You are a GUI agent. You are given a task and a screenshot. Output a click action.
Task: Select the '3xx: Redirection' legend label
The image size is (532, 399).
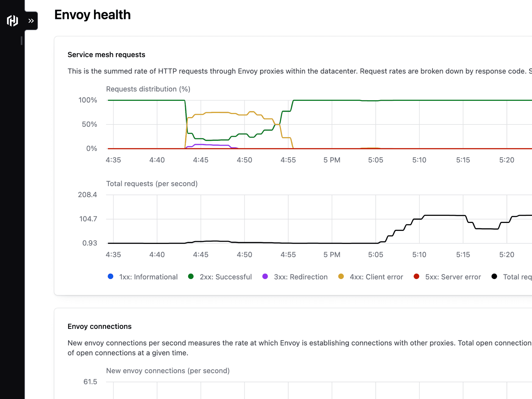point(301,277)
